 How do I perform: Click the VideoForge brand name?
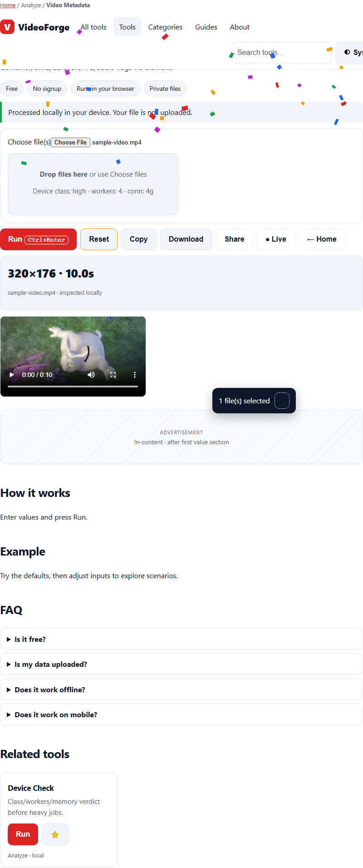(44, 27)
